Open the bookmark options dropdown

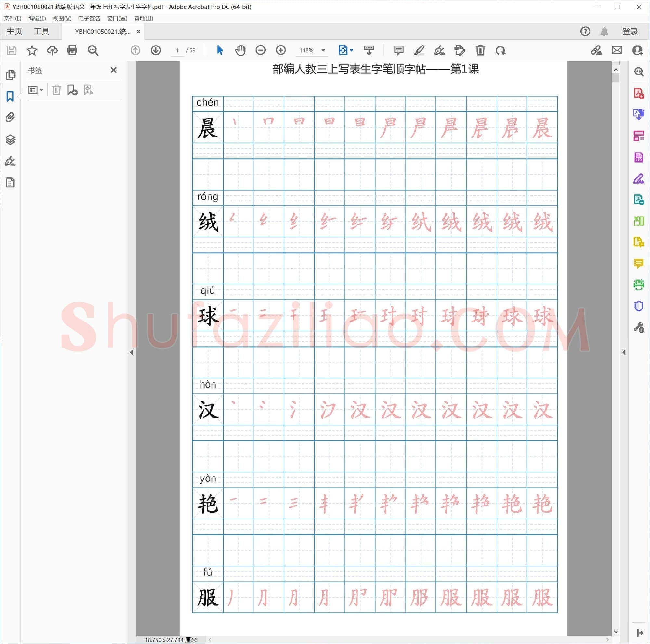[x=35, y=90]
